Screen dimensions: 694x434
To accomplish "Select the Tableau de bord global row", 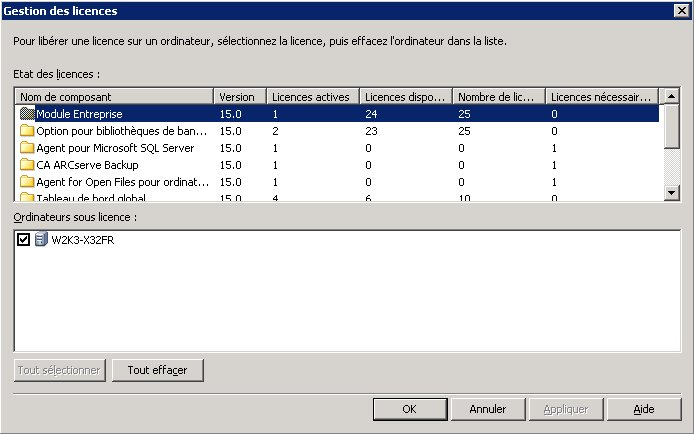I will pos(337,197).
